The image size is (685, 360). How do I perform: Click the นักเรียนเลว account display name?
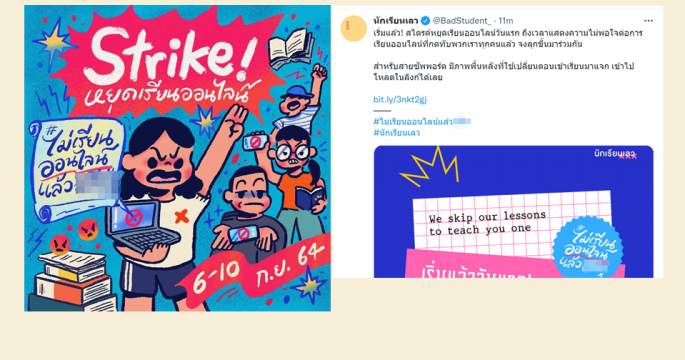coord(396,21)
